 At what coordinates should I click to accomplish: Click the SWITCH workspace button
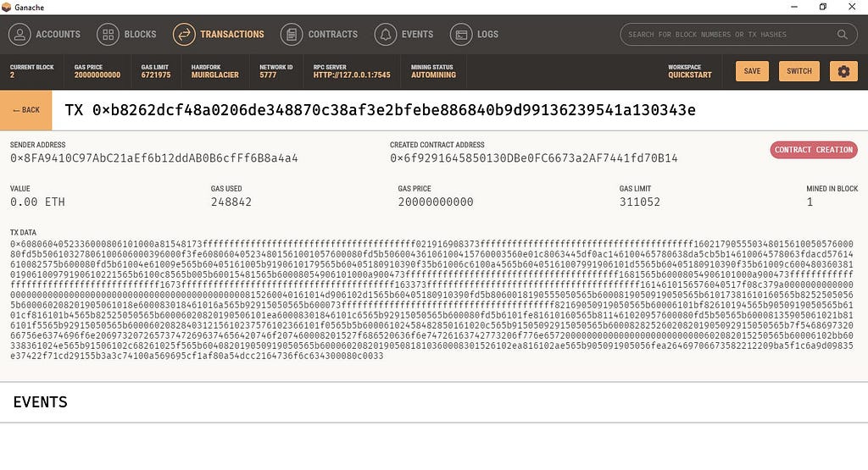798,71
